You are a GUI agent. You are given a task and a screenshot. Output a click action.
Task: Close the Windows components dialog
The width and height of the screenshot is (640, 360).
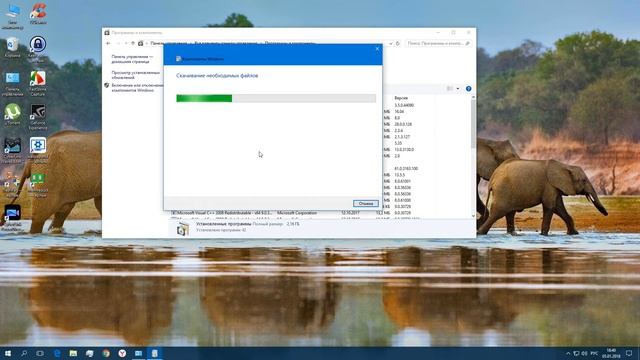(x=377, y=49)
